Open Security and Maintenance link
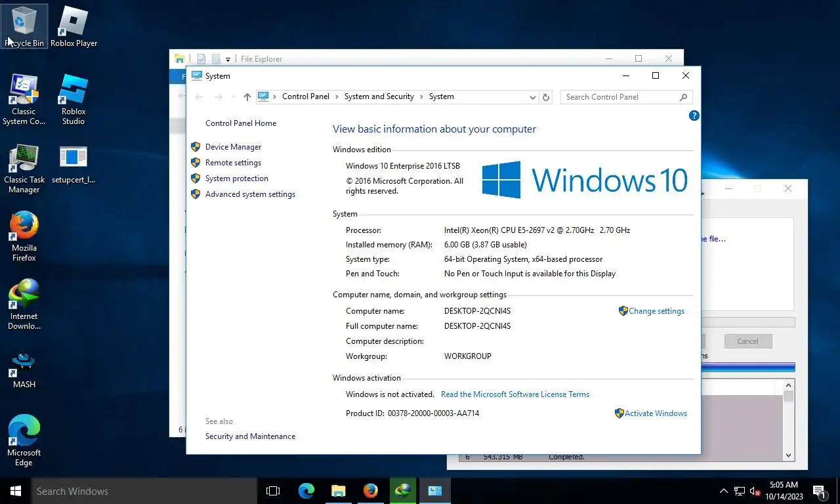This screenshot has width=840, height=504. point(250,436)
